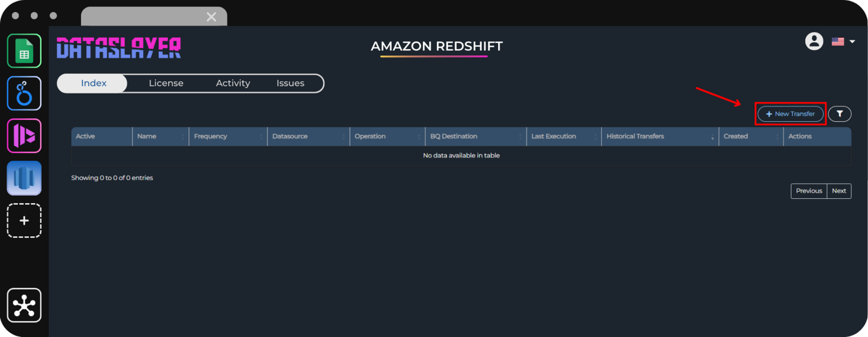Viewport: 868px width, 337px height.
Task: Expand the language flag dropdown
Action: coord(844,42)
